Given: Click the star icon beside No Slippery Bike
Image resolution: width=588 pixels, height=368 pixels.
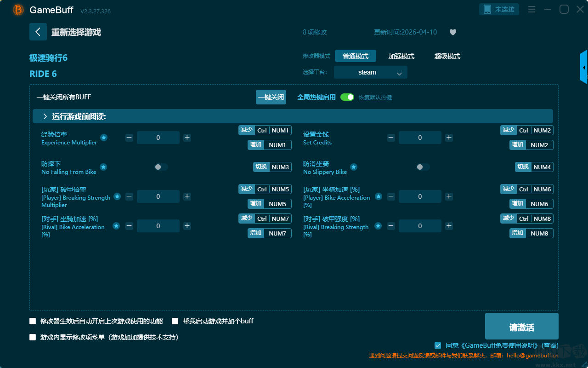Looking at the screenshot, I should coord(354,167).
